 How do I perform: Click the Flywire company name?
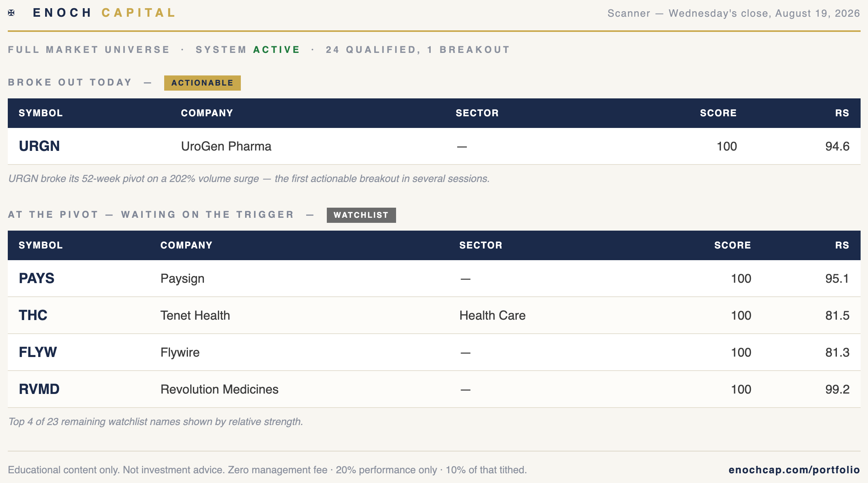pyautogui.click(x=180, y=352)
